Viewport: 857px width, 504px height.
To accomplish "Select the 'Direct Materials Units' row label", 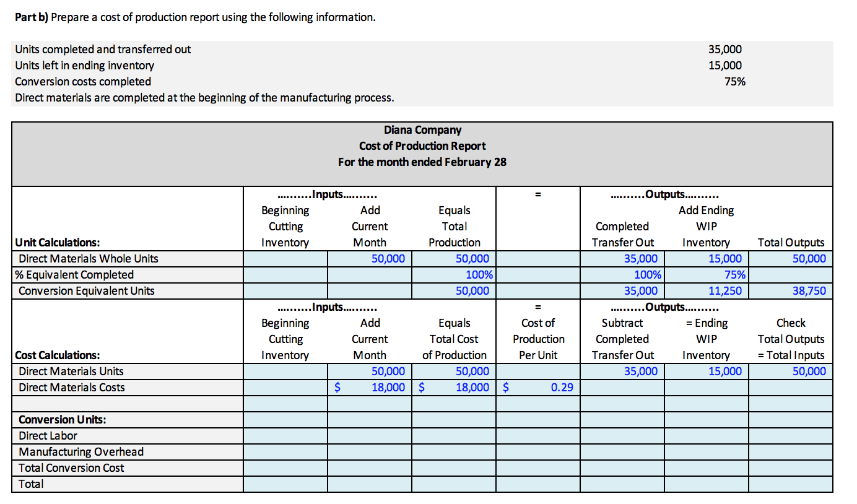I will (x=71, y=371).
